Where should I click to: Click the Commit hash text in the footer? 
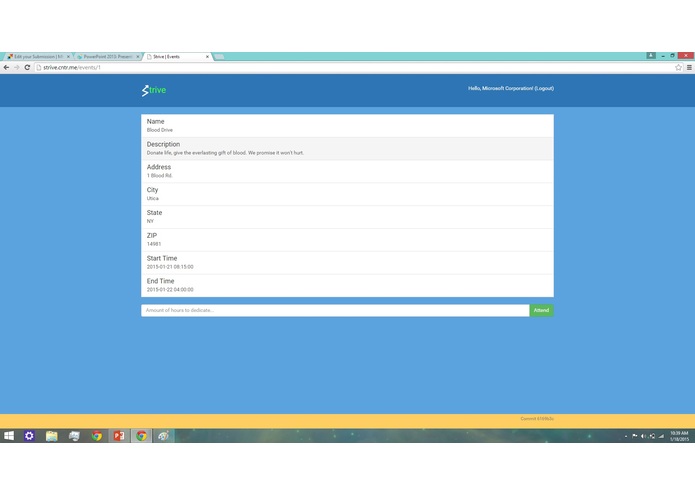click(x=537, y=419)
